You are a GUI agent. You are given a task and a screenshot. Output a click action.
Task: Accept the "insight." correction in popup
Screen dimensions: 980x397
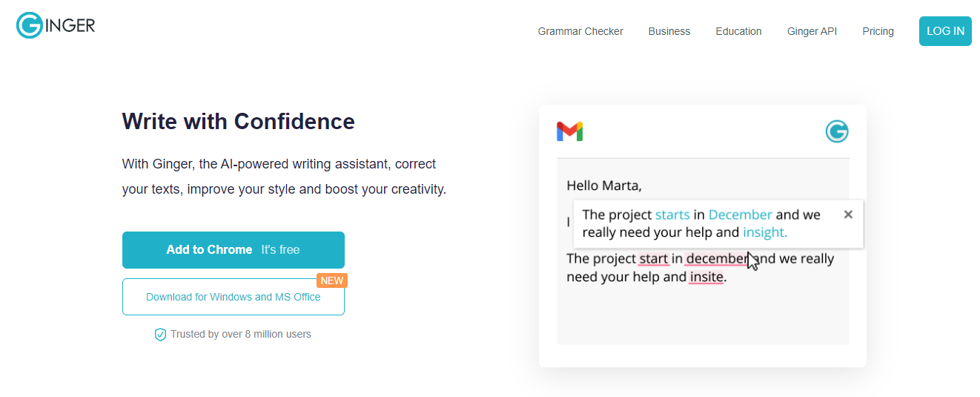click(x=764, y=232)
